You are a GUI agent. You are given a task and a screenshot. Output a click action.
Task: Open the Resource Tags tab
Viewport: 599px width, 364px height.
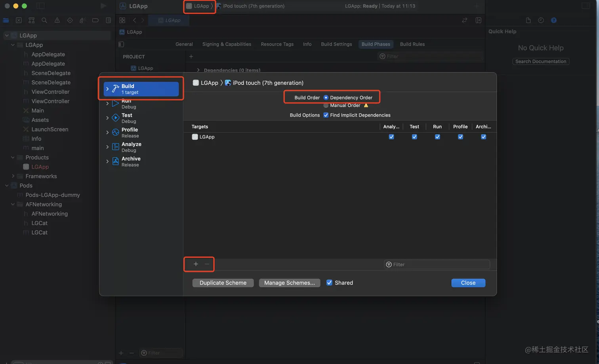pyautogui.click(x=277, y=44)
